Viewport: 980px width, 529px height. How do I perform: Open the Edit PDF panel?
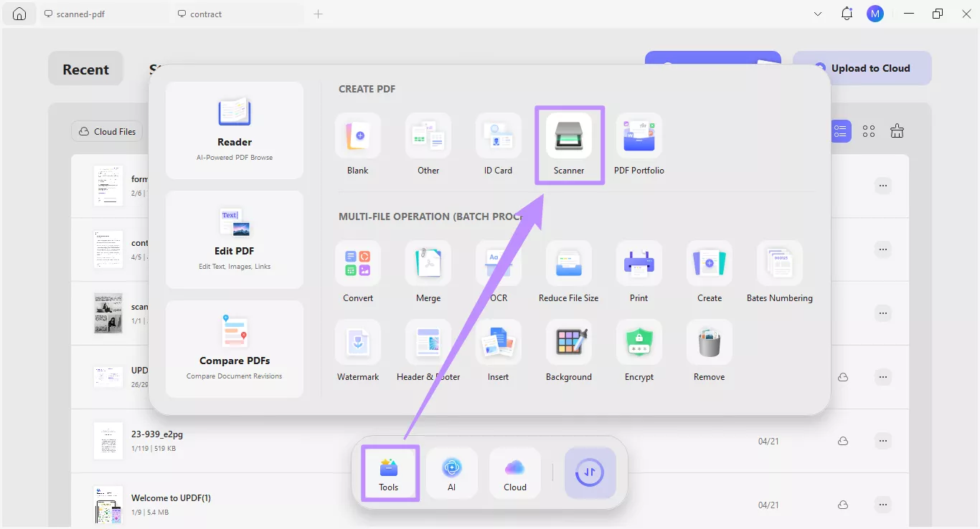[234, 239]
